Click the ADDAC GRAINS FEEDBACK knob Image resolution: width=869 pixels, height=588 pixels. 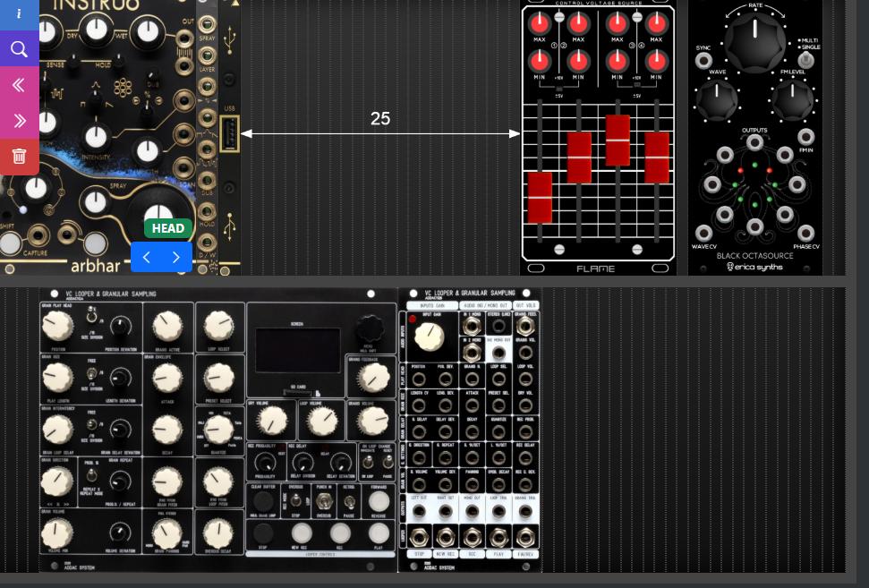pos(373,378)
